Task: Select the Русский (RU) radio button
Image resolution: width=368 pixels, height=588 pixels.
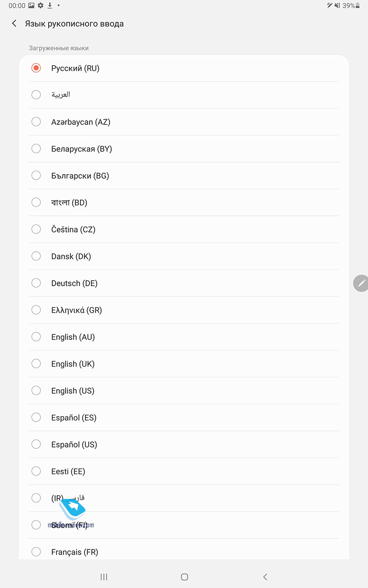Action: click(x=36, y=68)
